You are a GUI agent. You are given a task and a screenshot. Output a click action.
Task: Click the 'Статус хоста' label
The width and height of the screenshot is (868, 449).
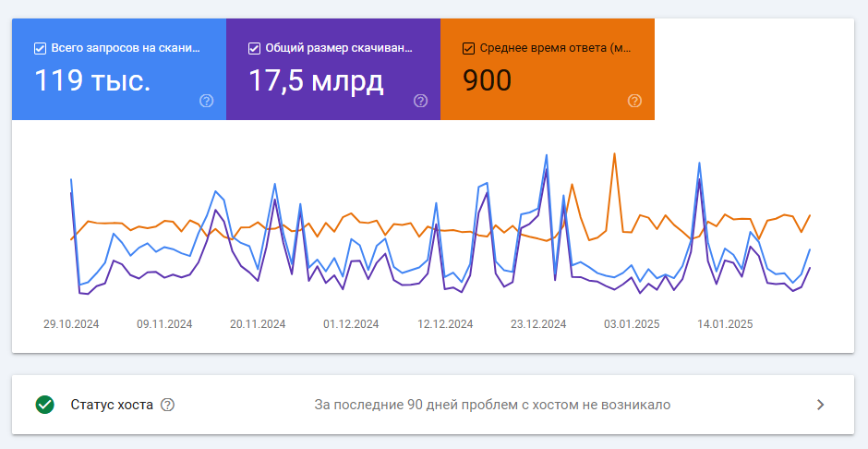(x=112, y=405)
